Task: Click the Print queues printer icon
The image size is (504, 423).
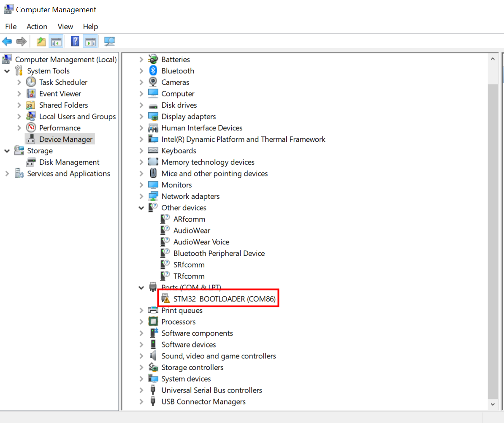Action: pos(153,310)
